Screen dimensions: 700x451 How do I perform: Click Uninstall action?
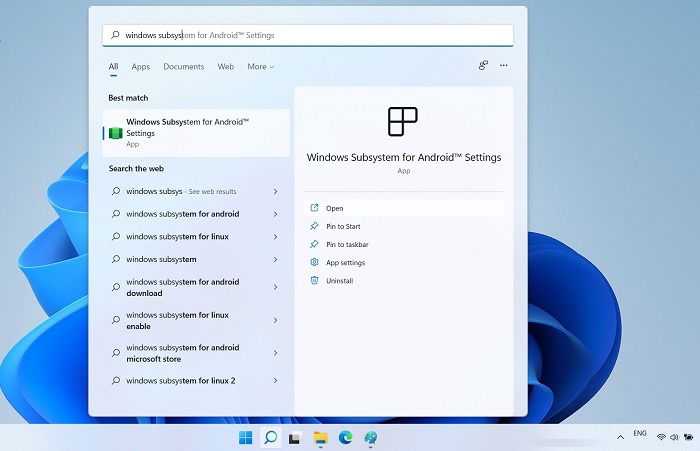point(339,281)
